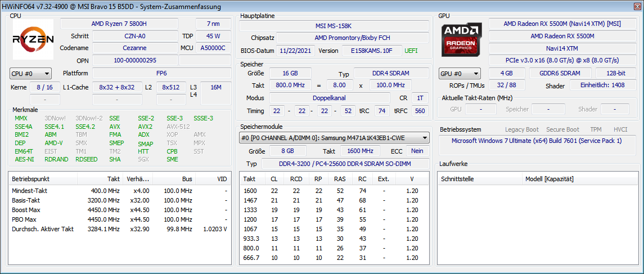Click the 32 / 88 ROPs/TMUs value
Image resolution: width=644 pixels, height=274 pixels.
tap(507, 86)
